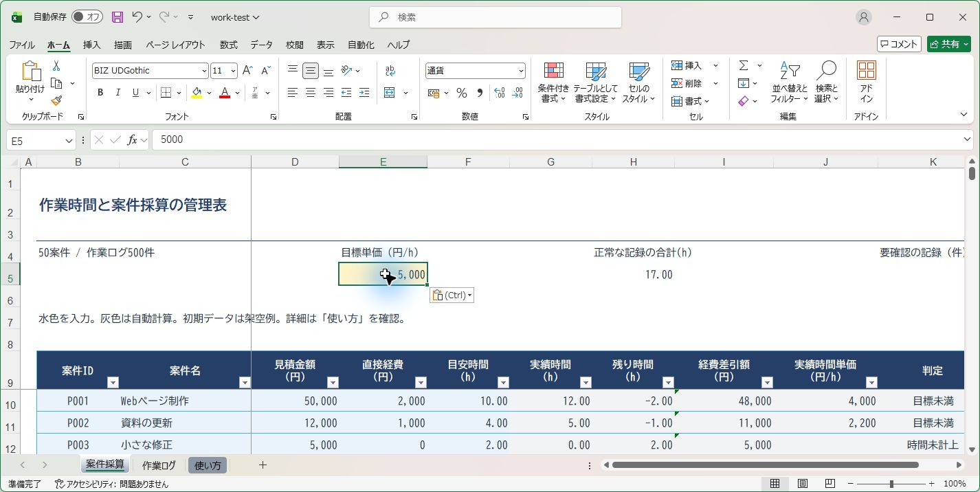This screenshot has height=492, width=980.
Task: Click the コメント button
Action: (899, 44)
